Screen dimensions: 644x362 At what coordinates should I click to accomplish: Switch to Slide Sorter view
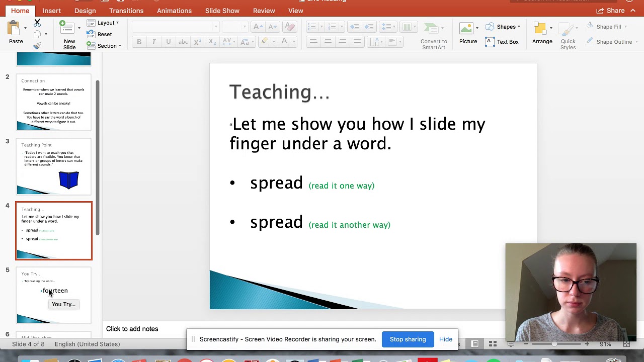click(493, 344)
